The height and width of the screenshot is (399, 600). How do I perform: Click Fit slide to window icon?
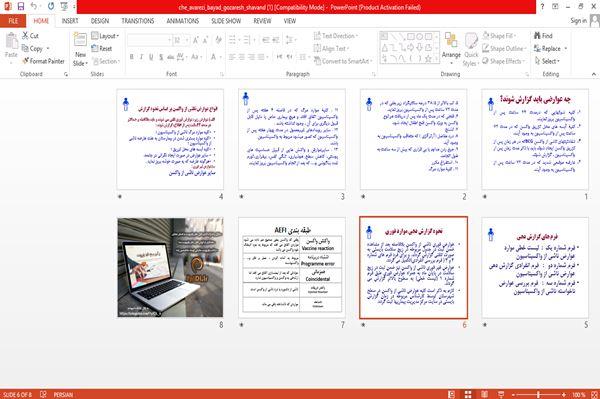tap(594, 394)
